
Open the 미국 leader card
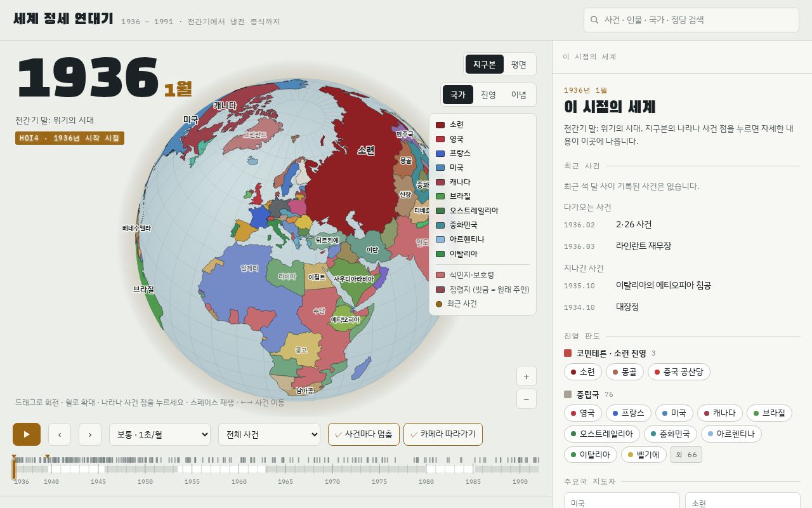pos(622,500)
